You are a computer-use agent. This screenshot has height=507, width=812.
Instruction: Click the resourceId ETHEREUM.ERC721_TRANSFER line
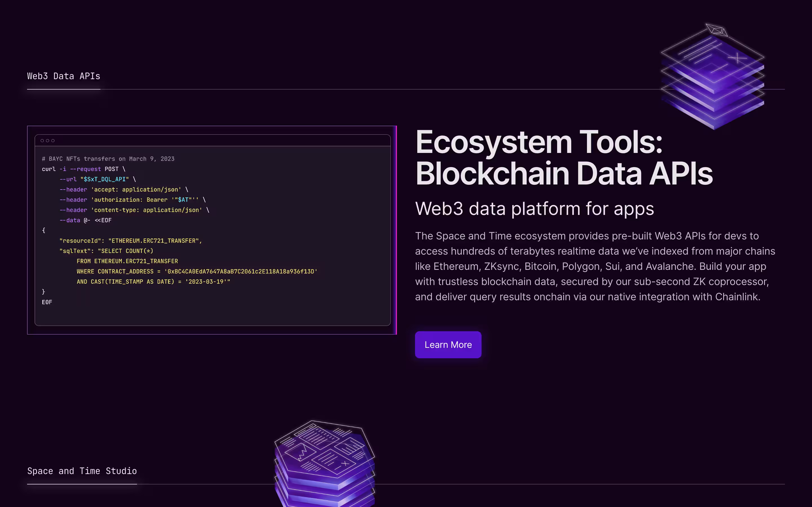pos(131,241)
